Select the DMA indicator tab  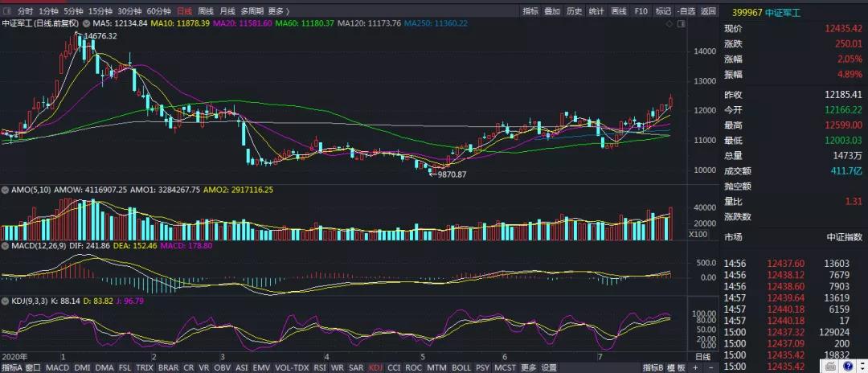point(104,367)
